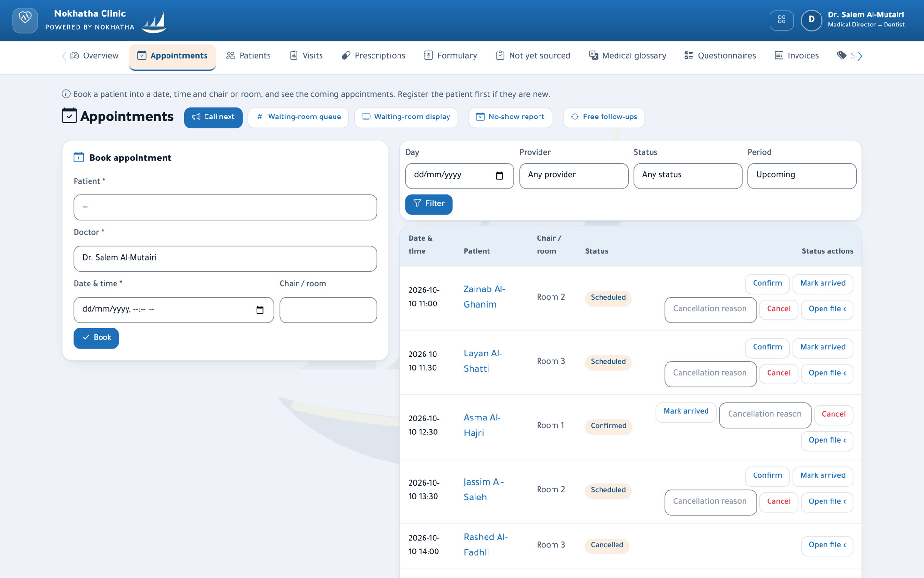Viewport: 924px width, 578px height.
Task: Open file for Rashed Al-Fadhli
Action: 827,546
